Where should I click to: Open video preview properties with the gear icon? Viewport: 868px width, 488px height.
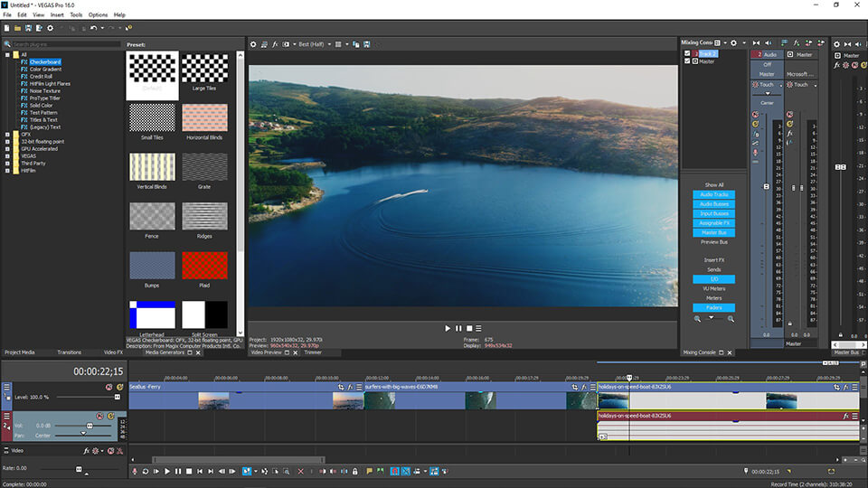253,44
